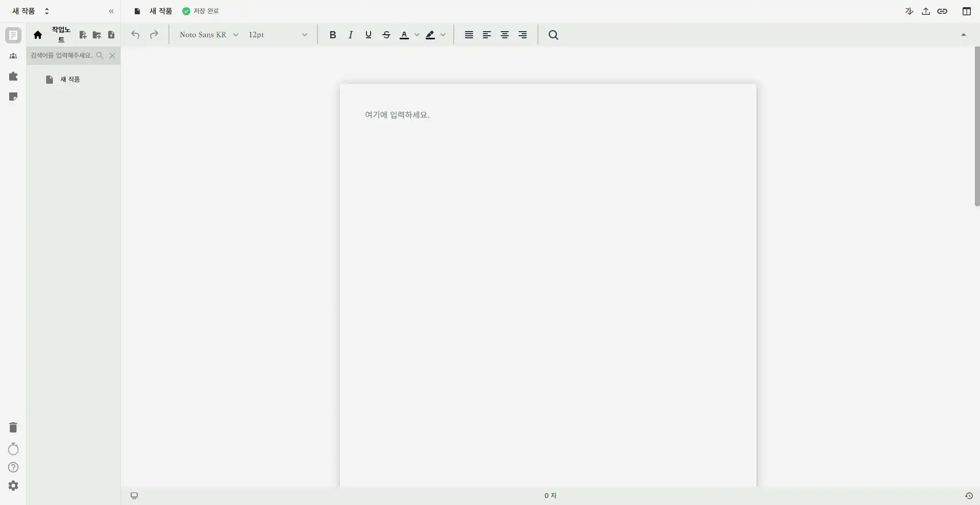Add a new folder
Viewport: 980px width, 505px height.
click(96, 35)
